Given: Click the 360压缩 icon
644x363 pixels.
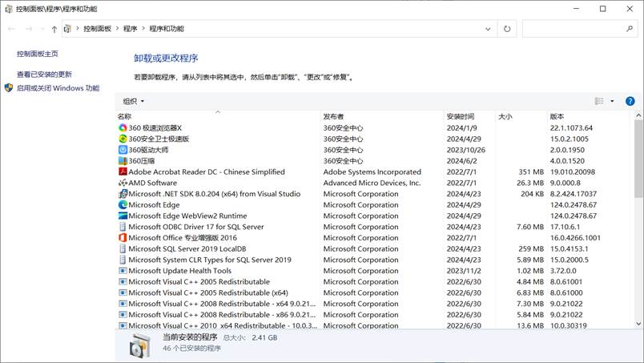Looking at the screenshot, I should tap(123, 161).
